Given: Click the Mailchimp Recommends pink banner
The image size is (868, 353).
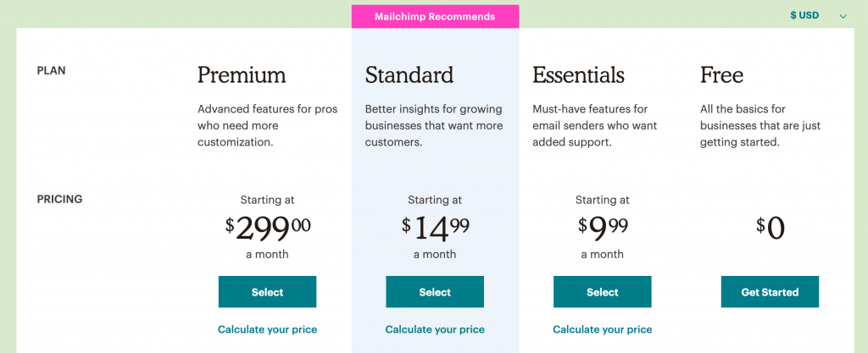Looking at the screenshot, I should 435,16.
